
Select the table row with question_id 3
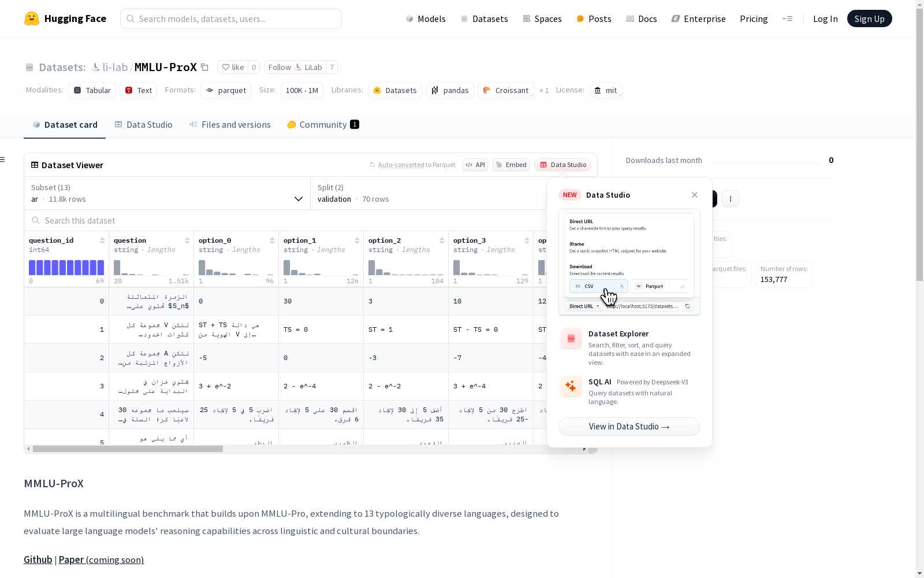[285, 386]
